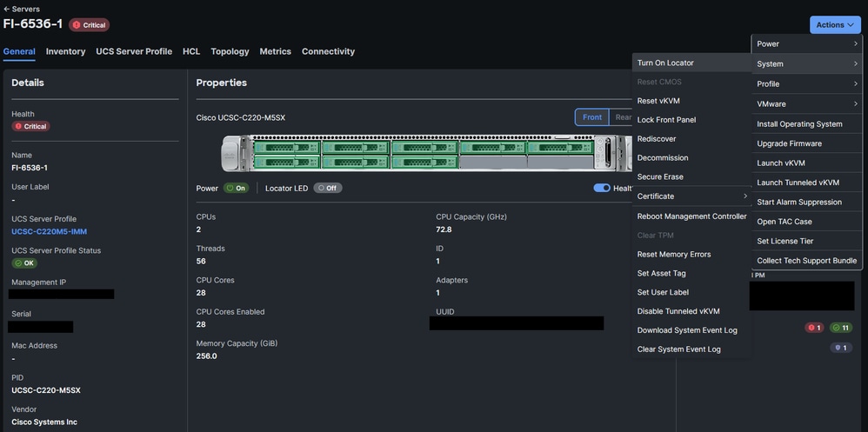The height and width of the screenshot is (432, 868).
Task: View the Metrics tab
Action: tap(275, 51)
